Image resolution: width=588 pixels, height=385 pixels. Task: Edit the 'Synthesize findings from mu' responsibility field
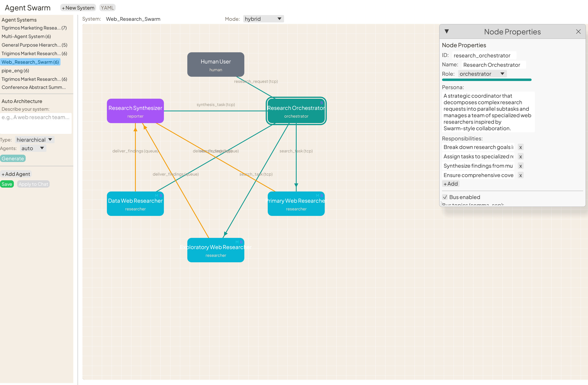478,166
